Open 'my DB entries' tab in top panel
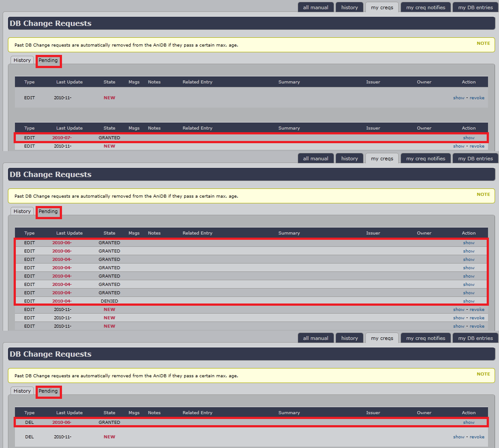Image resolution: width=499 pixels, height=448 pixels. 475,7
